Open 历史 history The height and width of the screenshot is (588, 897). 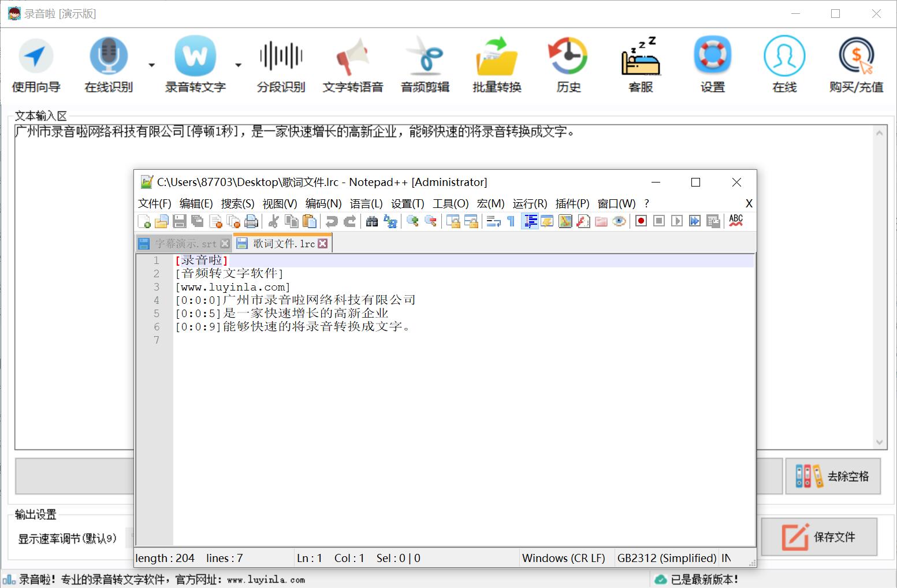tap(568, 65)
